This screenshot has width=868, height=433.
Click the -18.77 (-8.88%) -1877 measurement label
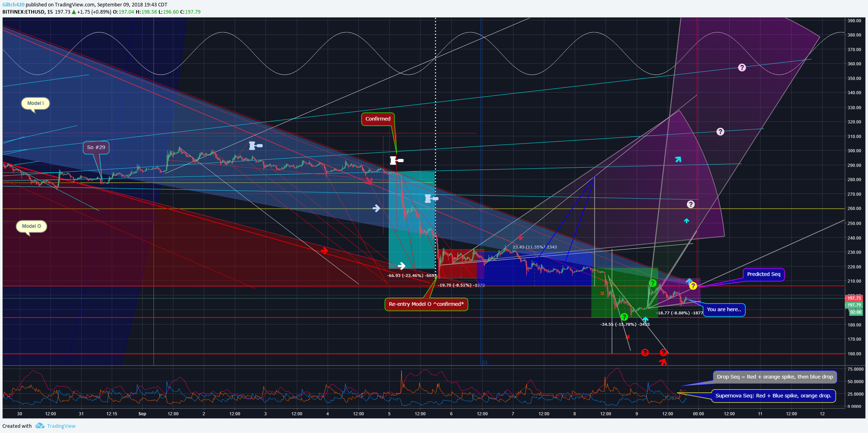(679, 313)
